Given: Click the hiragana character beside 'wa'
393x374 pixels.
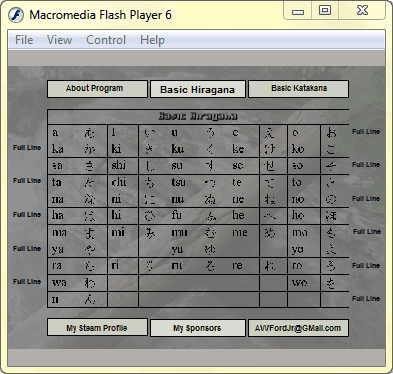Looking at the screenshot, I should click(x=90, y=283).
